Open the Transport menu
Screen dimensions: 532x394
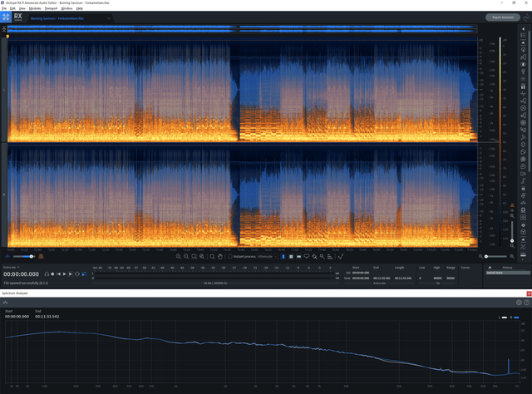pos(51,8)
